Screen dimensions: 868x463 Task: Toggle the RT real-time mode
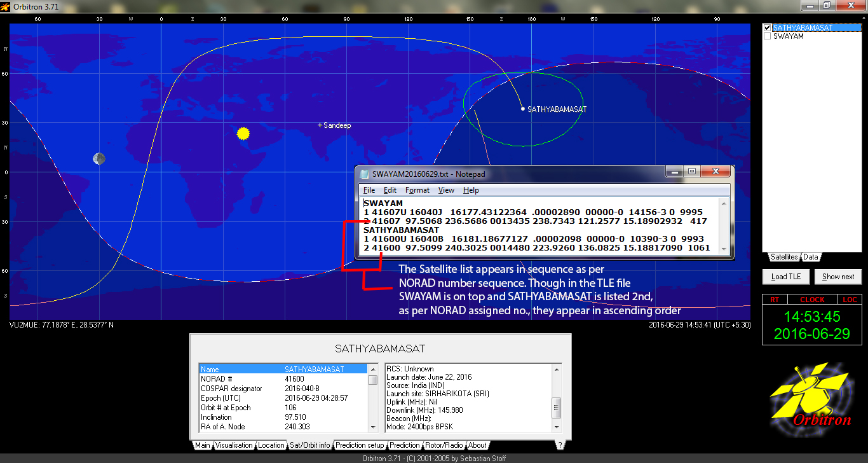[774, 299]
